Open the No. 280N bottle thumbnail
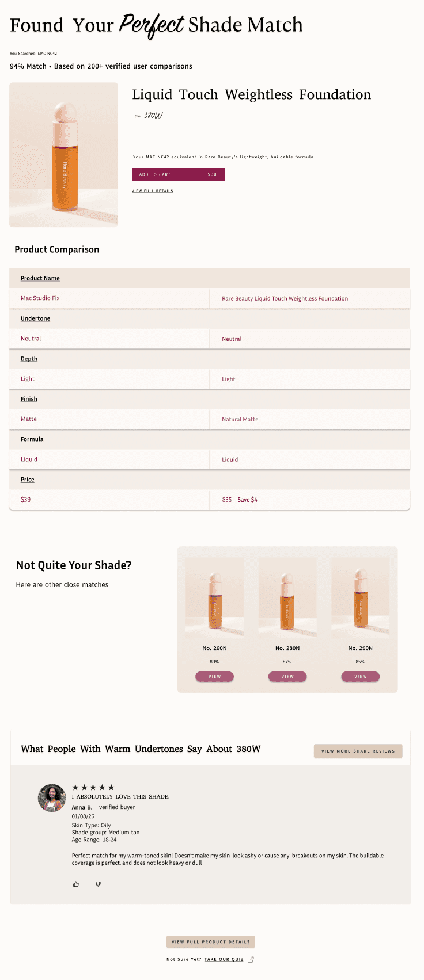Image resolution: width=424 pixels, height=980 pixels. pyautogui.click(x=287, y=598)
